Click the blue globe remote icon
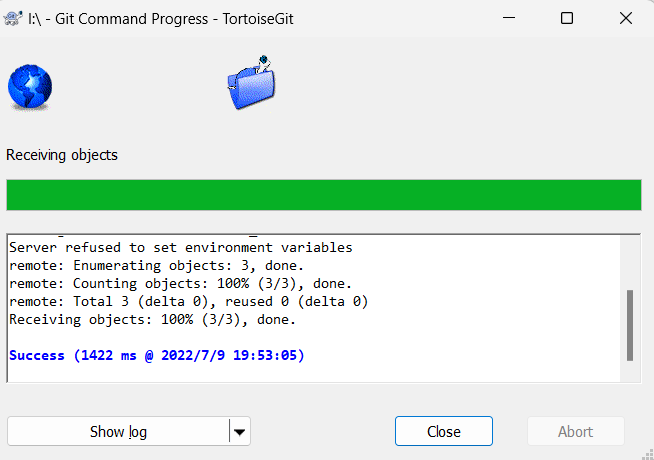This screenshot has height=460, width=654. 30,87
